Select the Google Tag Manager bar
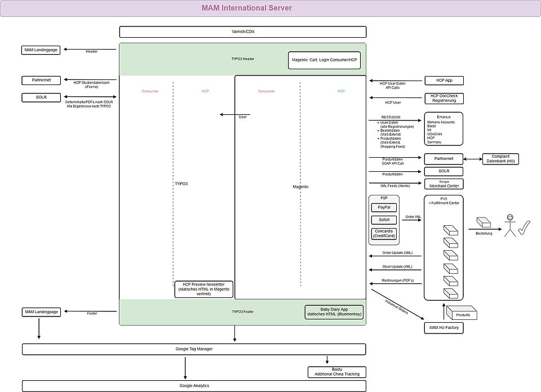 click(194, 349)
